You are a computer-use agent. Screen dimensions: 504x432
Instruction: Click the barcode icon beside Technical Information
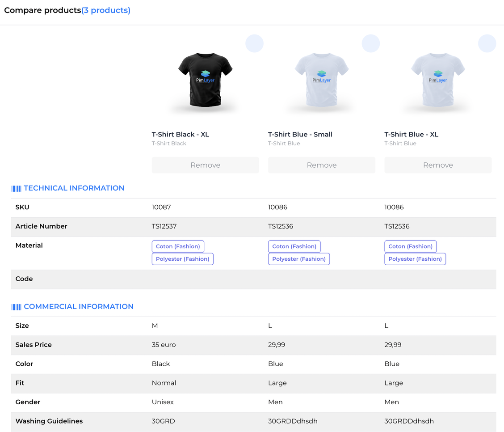(16, 189)
